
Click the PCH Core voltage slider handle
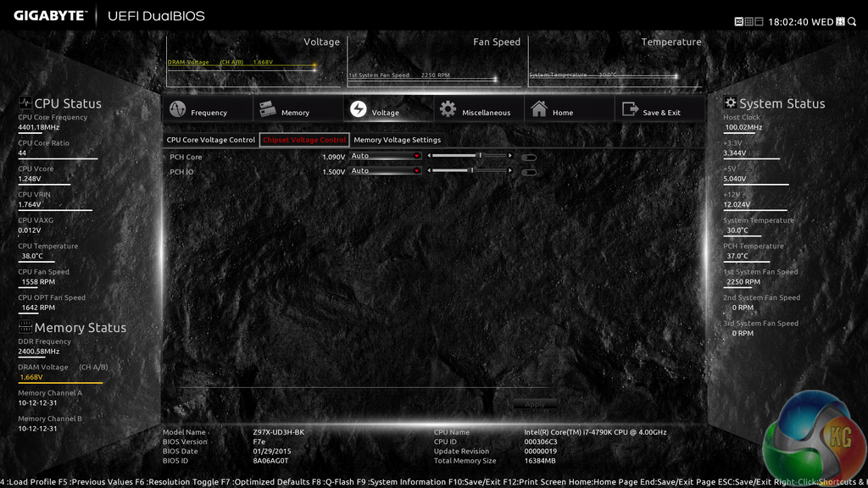480,156
